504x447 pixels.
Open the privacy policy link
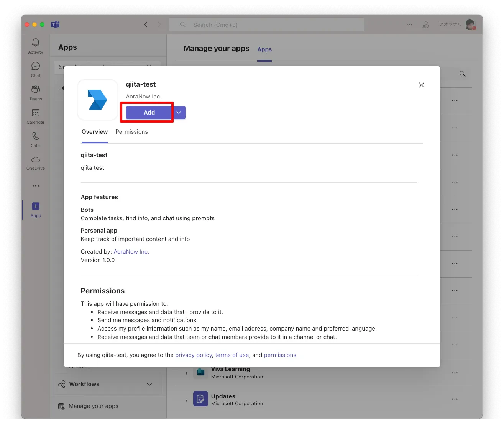click(194, 355)
